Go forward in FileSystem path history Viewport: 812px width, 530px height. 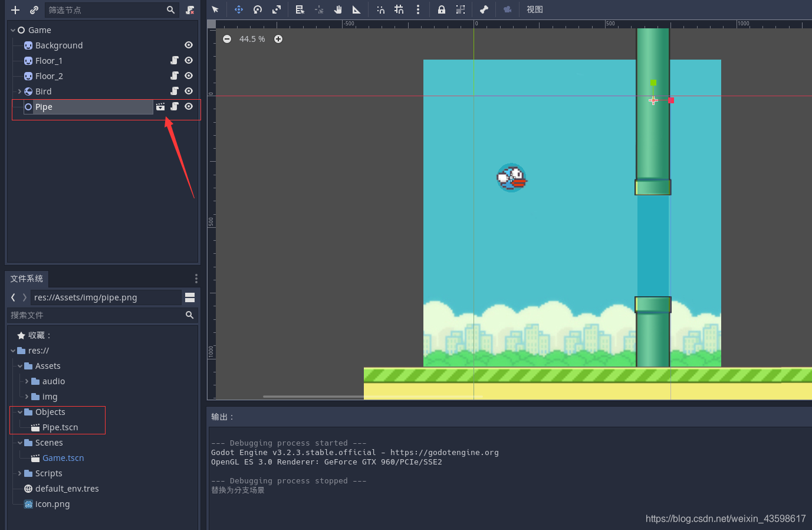24,297
